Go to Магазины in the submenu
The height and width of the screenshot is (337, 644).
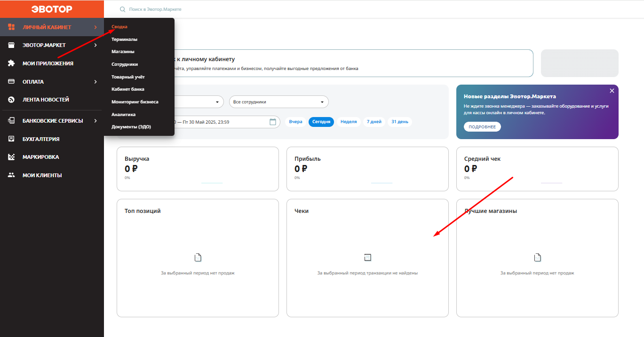[x=123, y=52]
